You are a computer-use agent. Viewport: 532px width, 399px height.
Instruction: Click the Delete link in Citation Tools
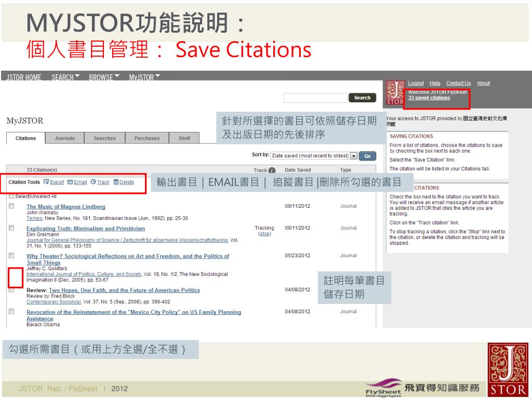[127, 182]
